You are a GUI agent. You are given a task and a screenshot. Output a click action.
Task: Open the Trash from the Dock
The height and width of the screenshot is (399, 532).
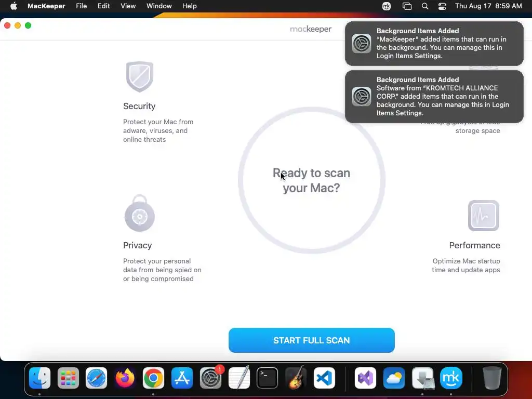pos(492,378)
